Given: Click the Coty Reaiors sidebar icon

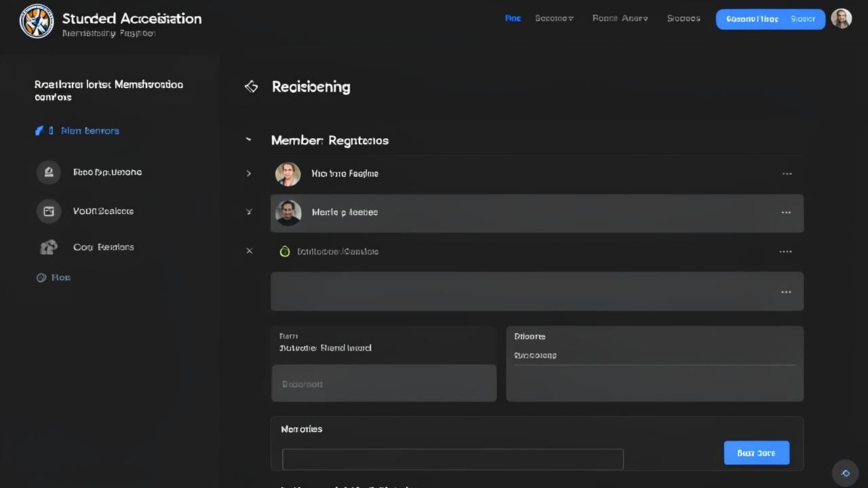Looking at the screenshot, I should point(49,247).
